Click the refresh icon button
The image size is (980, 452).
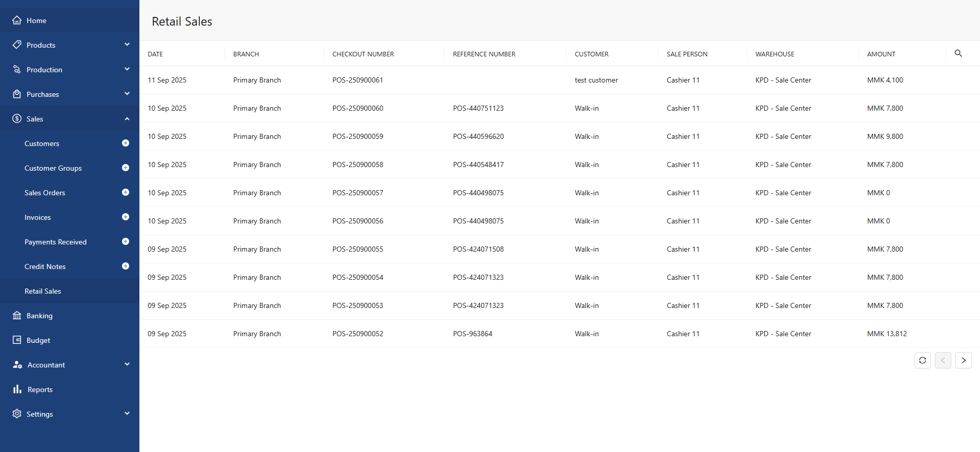point(922,360)
